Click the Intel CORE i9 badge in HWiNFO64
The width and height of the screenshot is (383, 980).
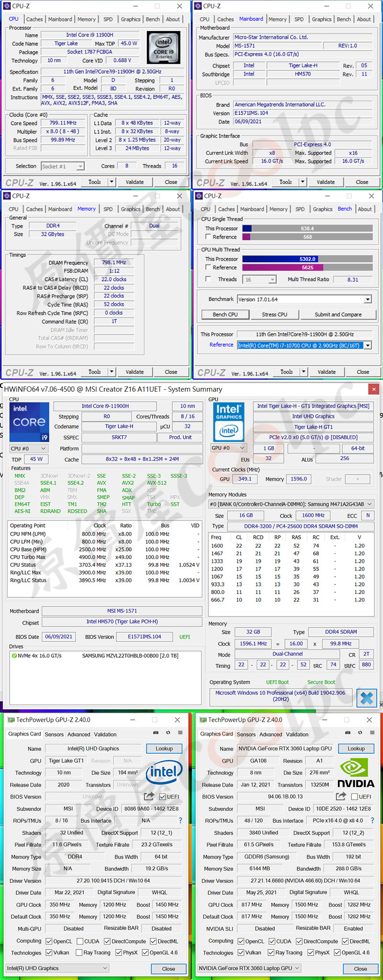pos(29,422)
